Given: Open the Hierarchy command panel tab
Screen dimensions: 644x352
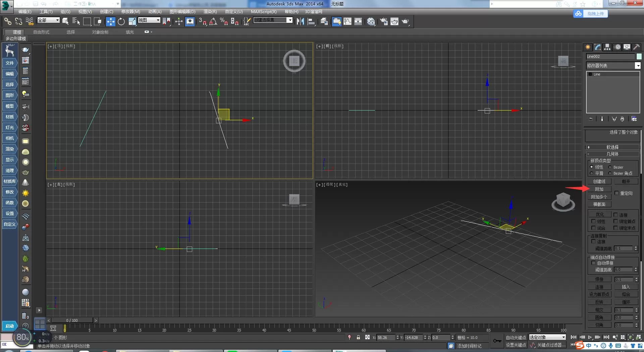Looking at the screenshot, I should click(x=607, y=47).
